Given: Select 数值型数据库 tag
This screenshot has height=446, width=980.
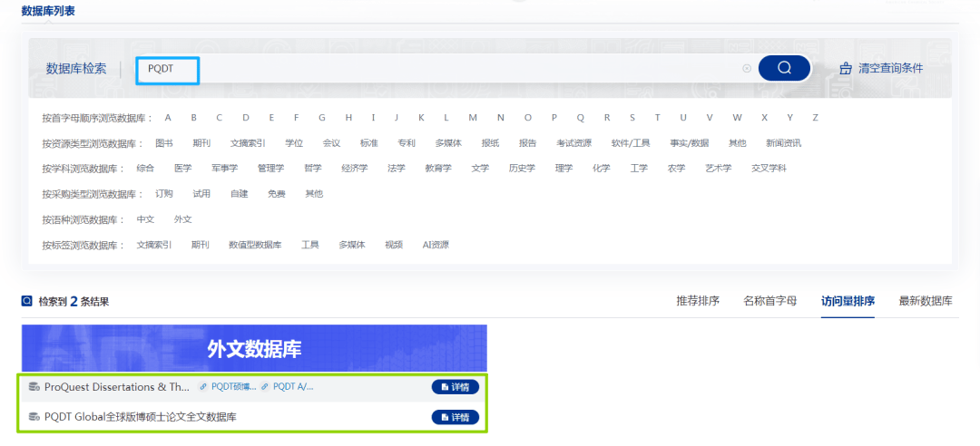Looking at the screenshot, I should tap(255, 245).
